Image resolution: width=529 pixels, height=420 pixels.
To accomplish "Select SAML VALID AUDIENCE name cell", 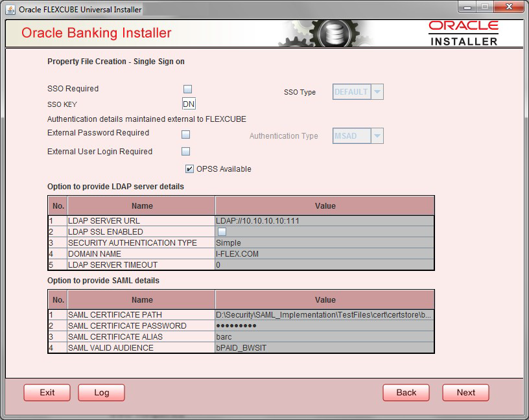I will click(x=141, y=348).
